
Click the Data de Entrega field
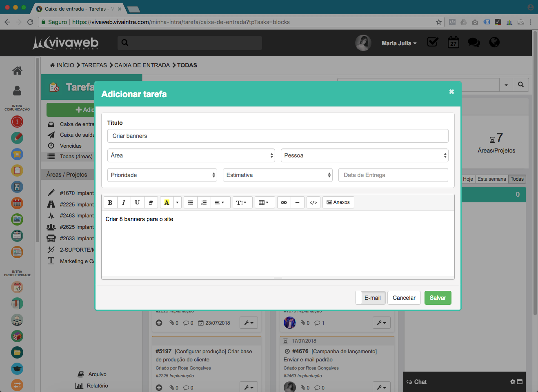(393, 175)
